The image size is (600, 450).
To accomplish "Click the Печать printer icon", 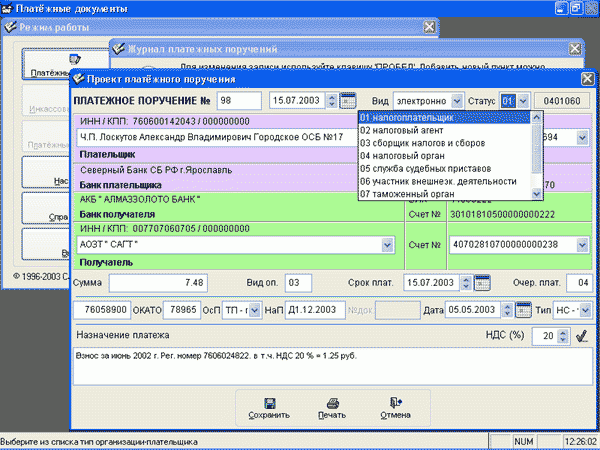I will click(x=333, y=403).
